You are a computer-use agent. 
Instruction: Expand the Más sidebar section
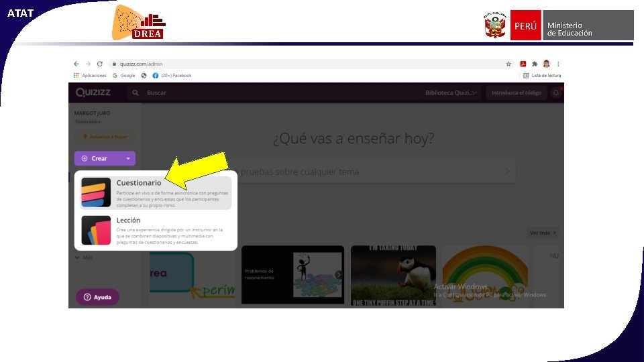click(85, 257)
